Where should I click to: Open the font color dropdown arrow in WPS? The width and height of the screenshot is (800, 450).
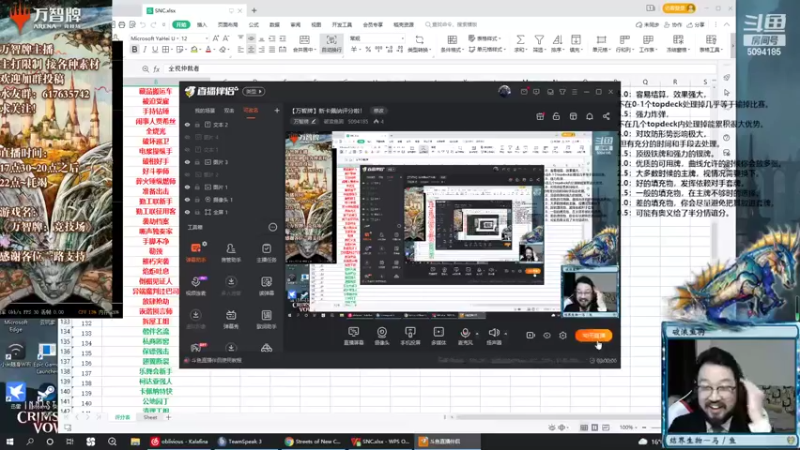(x=214, y=50)
